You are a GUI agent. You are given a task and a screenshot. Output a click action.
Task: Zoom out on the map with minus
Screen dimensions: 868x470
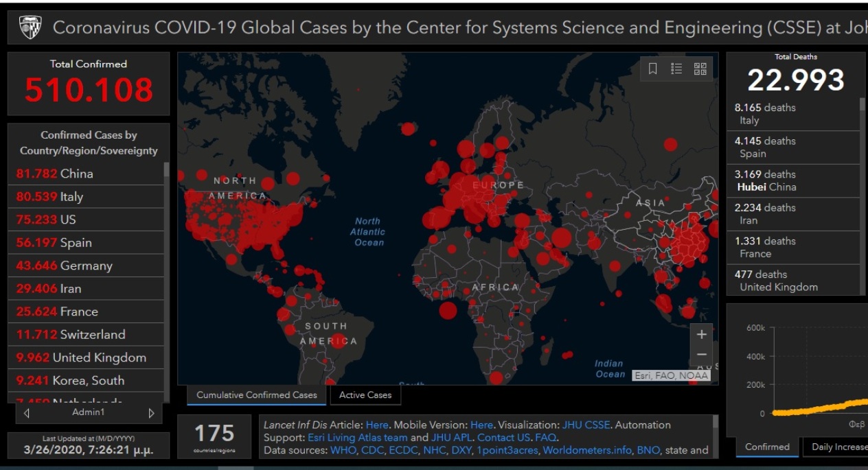coord(701,354)
